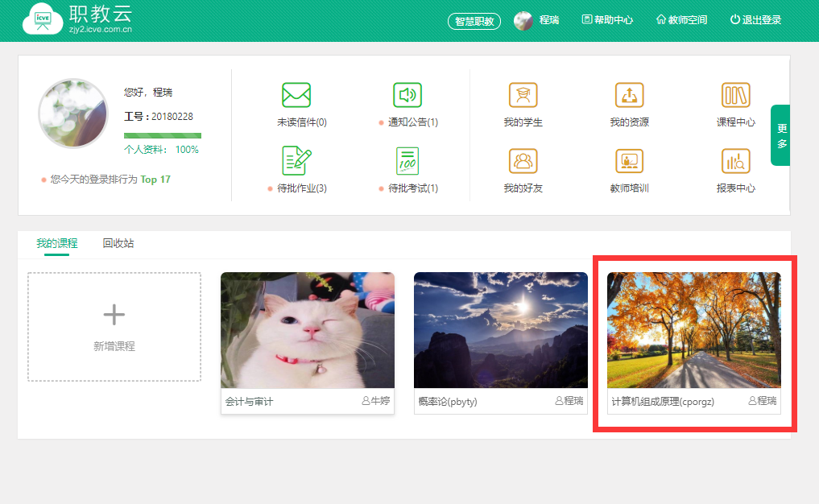Select the 我的课程 tab

coord(56,243)
